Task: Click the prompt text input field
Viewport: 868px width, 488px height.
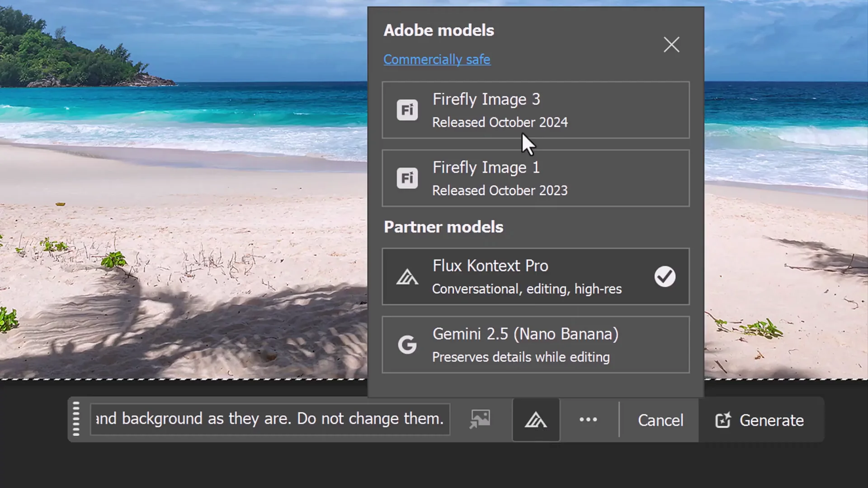Action: 269,419
